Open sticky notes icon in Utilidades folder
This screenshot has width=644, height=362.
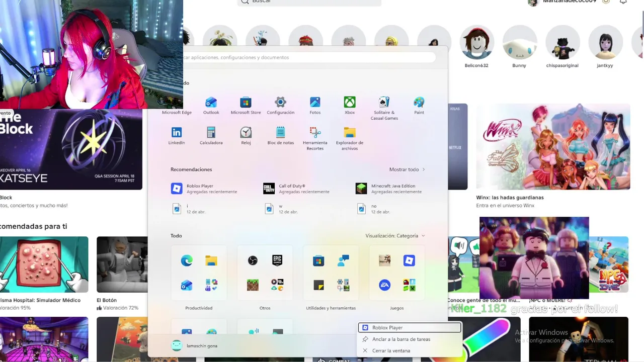pyautogui.click(x=318, y=285)
